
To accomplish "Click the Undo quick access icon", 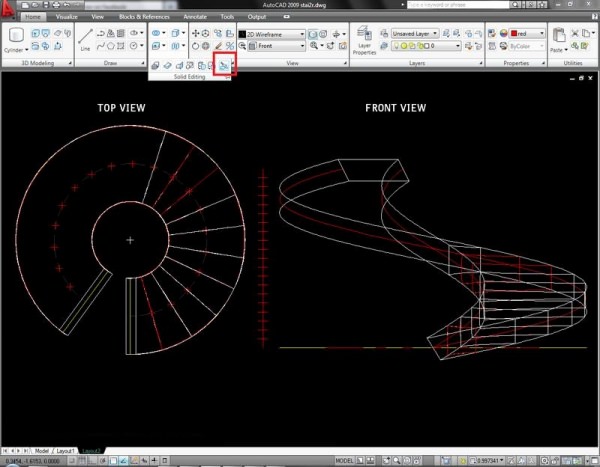I will point(67,5).
